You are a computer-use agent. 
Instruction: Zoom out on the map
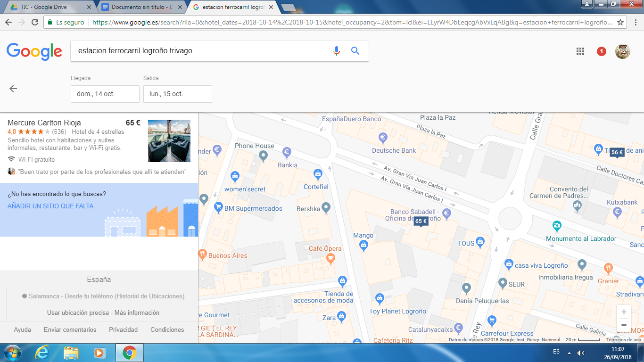click(x=624, y=325)
